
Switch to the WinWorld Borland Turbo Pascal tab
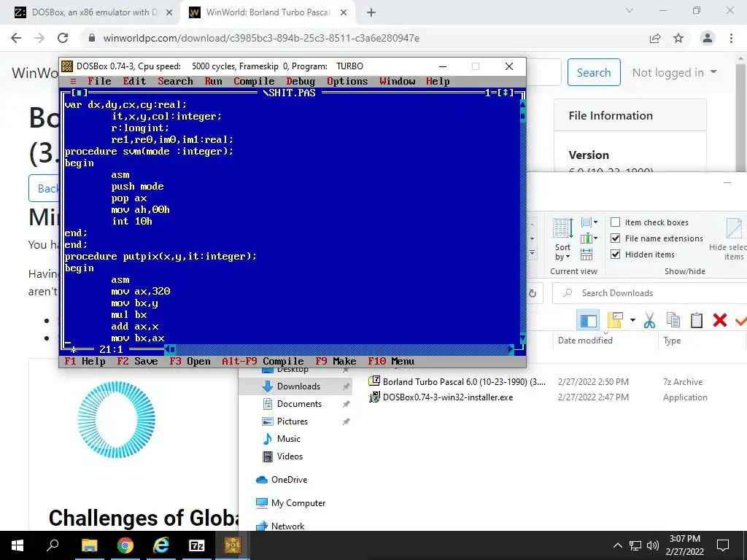(267, 12)
